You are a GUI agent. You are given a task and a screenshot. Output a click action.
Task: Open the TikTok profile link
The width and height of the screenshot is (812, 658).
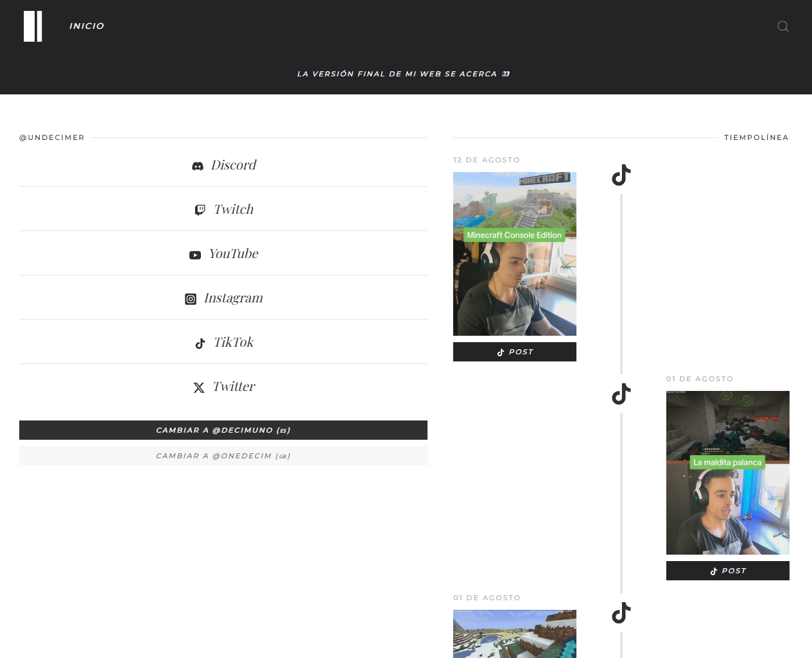(x=234, y=342)
